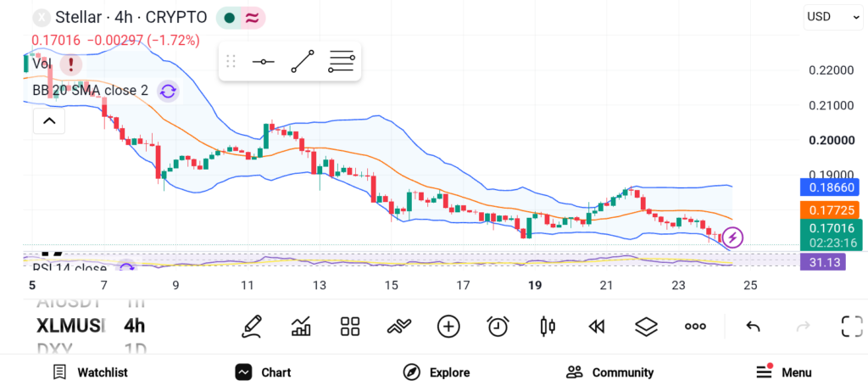Grab the drawing toolbar drag handle
This screenshot has width=868, height=391.
(x=231, y=61)
